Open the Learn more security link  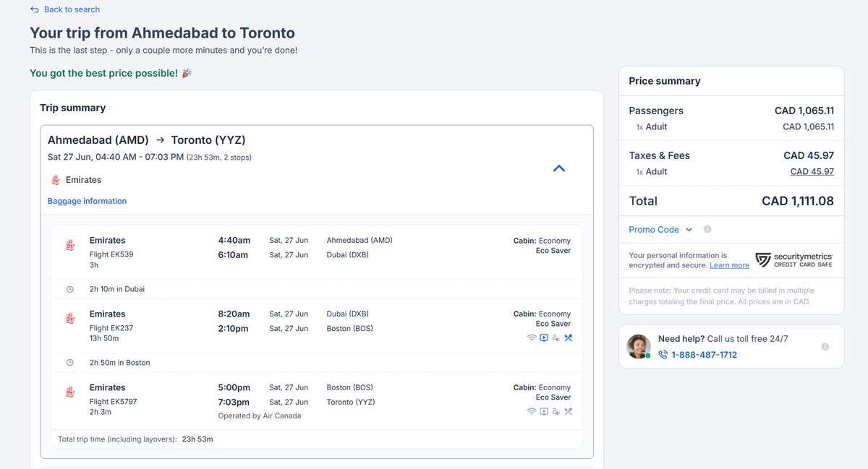click(729, 265)
